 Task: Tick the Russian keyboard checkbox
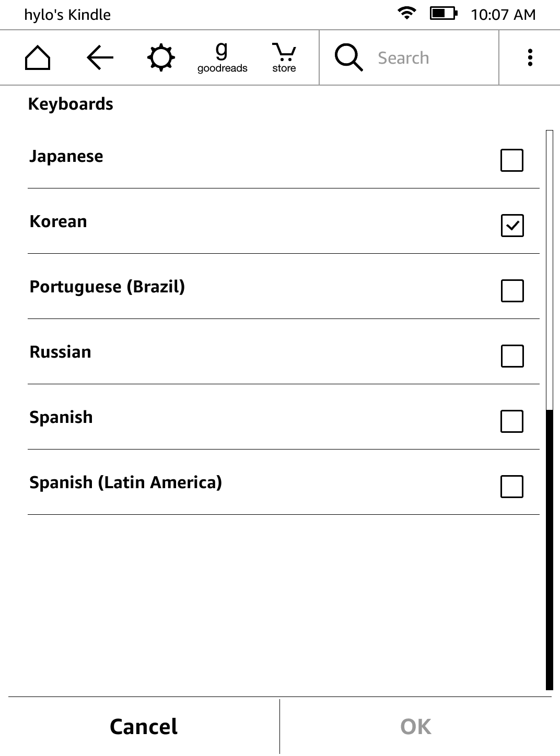tap(512, 356)
